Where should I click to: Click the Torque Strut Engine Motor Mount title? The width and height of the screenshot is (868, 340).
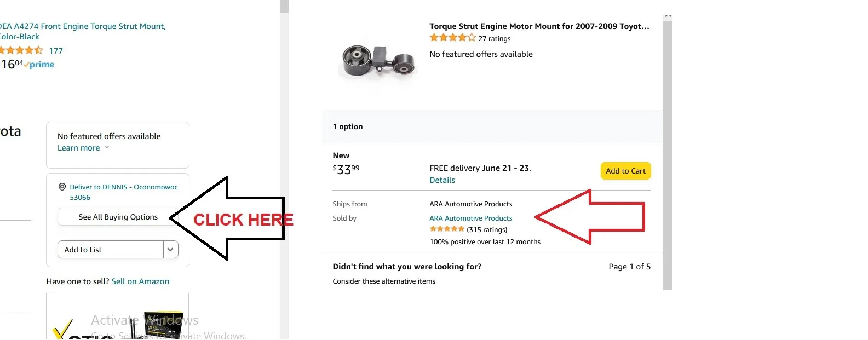pos(539,26)
